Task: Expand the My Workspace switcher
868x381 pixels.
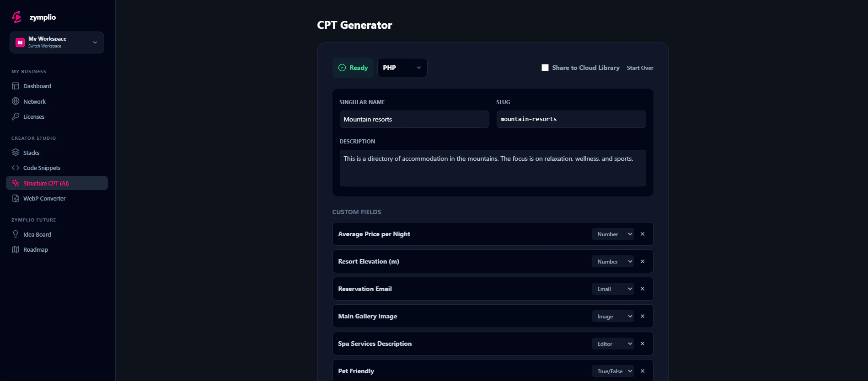Action: tap(57, 42)
